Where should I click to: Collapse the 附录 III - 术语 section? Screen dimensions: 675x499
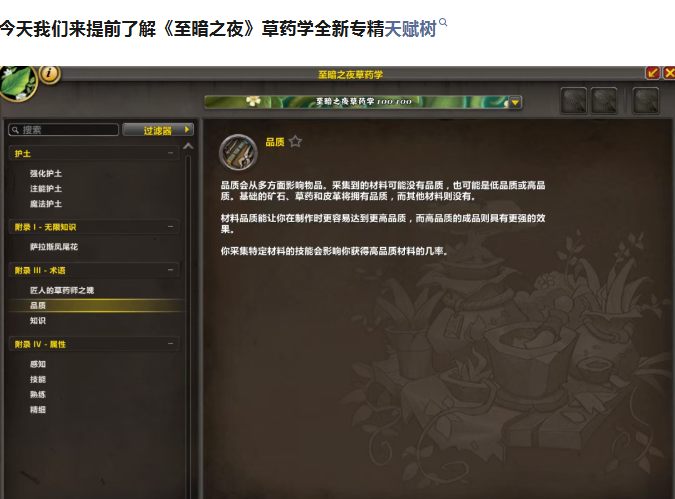click(94, 270)
